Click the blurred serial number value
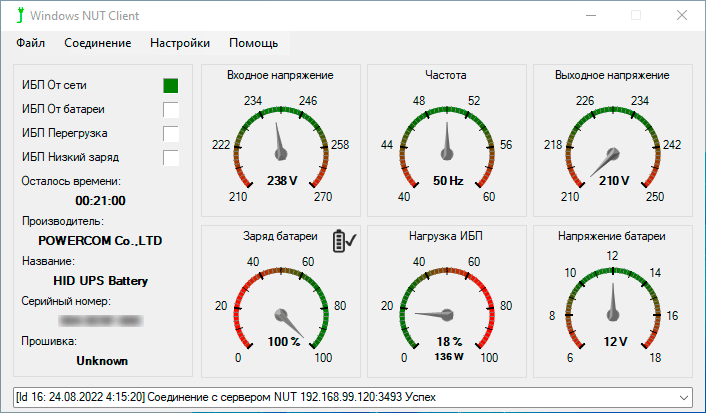Image resolution: width=706 pixels, height=413 pixels. [x=100, y=321]
